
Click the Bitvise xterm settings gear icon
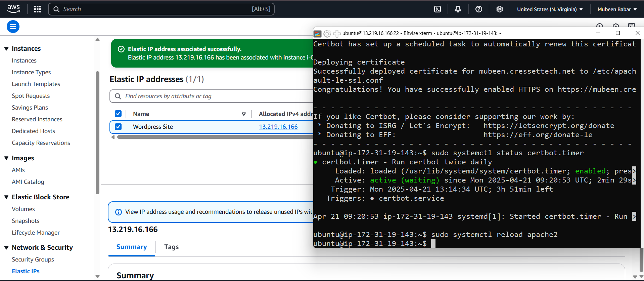[327, 33]
